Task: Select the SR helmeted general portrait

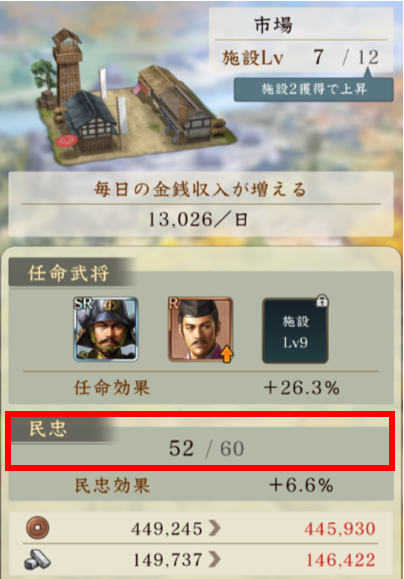Action: pyautogui.click(x=106, y=329)
